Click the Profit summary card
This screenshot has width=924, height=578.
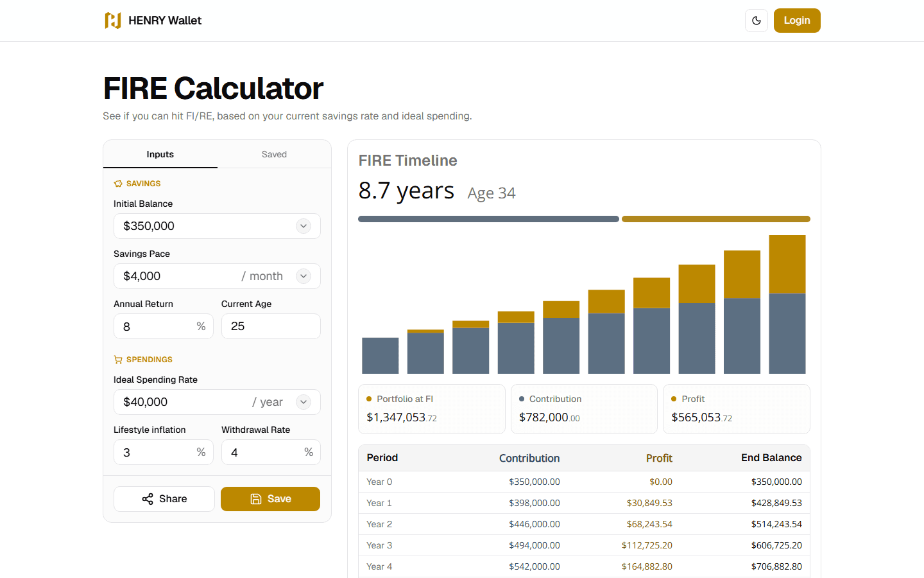(x=737, y=409)
